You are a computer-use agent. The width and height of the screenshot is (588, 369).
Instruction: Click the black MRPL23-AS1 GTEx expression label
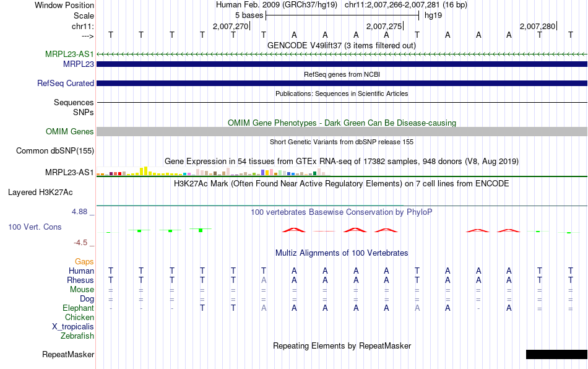pyautogui.click(x=69, y=173)
